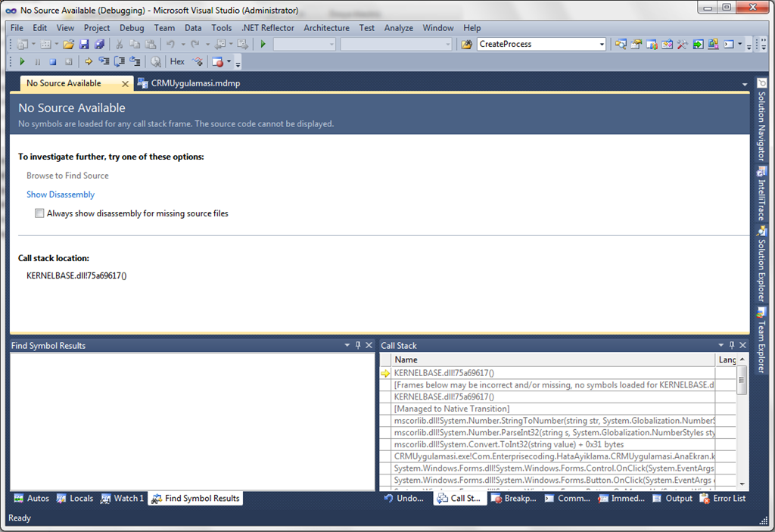Screen dimensions: 775x532
Task: Click the Navigate Backward icon
Action: [x=220, y=45]
